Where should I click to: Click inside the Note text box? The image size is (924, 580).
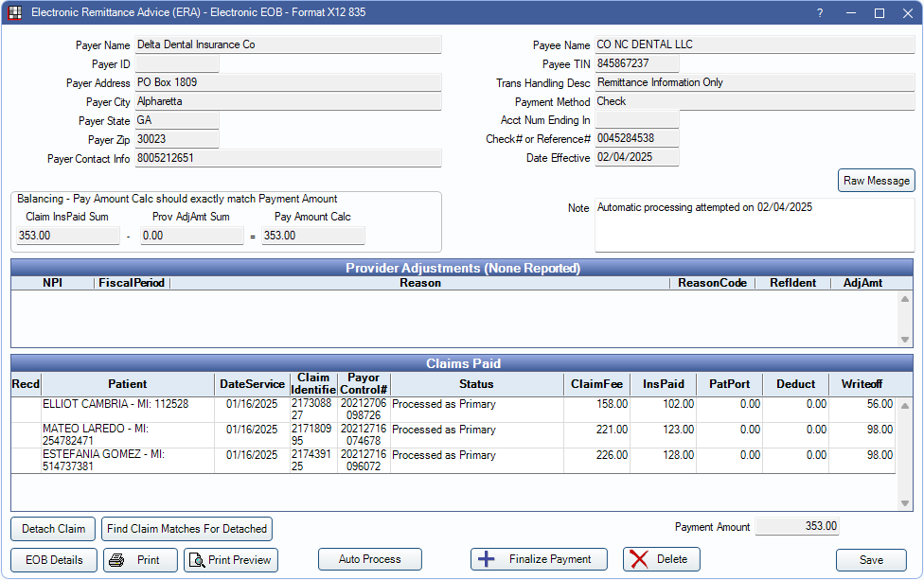point(754,225)
